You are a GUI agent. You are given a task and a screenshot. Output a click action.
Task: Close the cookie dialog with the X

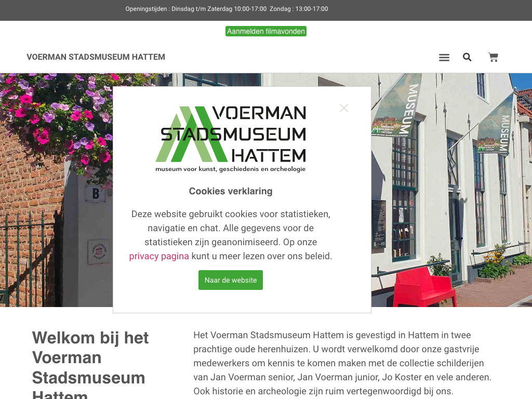point(344,108)
